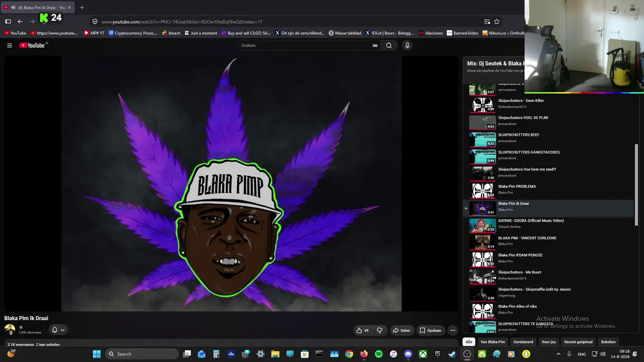Open the 'MP# YT' bookmark
The width and height of the screenshot is (644, 362).
[x=94, y=33]
